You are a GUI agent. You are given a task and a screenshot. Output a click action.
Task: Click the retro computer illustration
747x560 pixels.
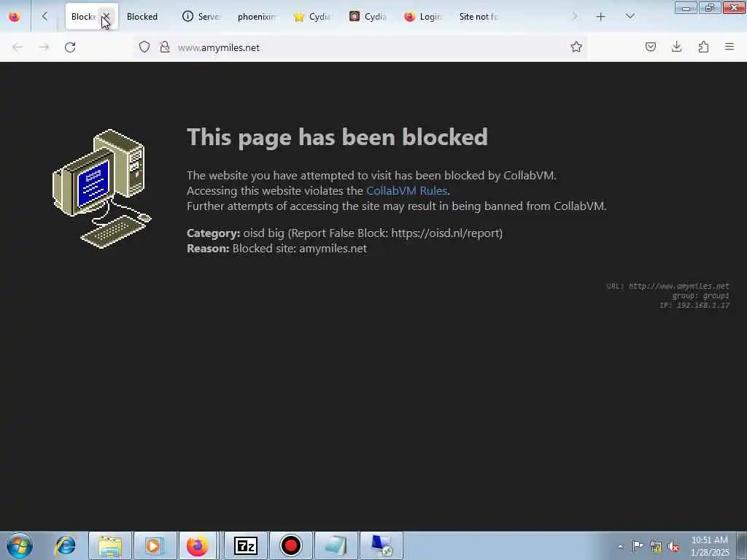pyautogui.click(x=101, y=189)
